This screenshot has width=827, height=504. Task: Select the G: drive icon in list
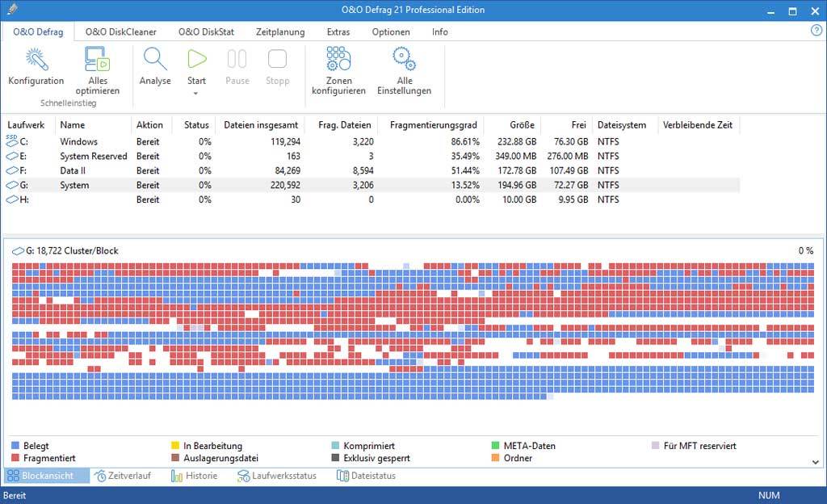click(x=11, y=185)
